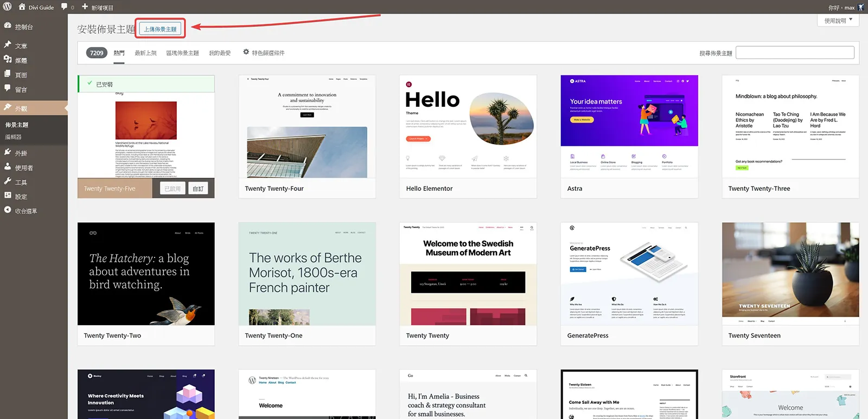Click the WordPress logo icon
The width and height of the screenshot is (868, 419).
pyautogui.click(x=8, y=7)
